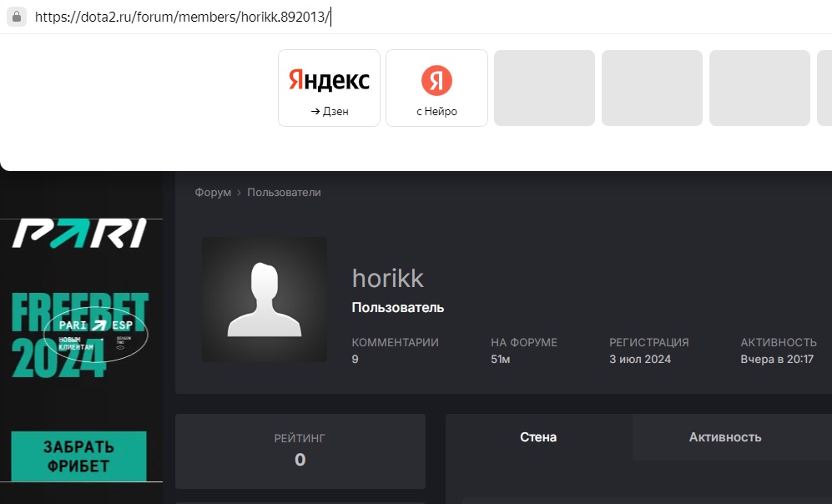Click the lock icon in the address bar

[x=17, y=18]
